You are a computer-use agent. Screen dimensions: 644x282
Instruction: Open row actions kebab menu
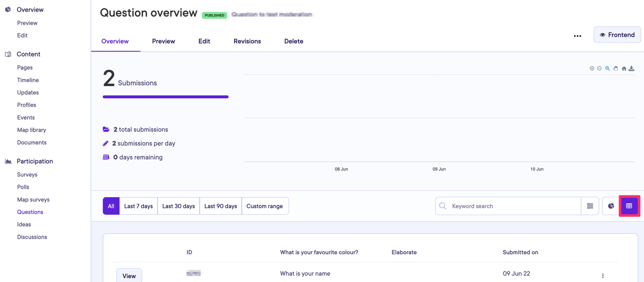[603, 276]
